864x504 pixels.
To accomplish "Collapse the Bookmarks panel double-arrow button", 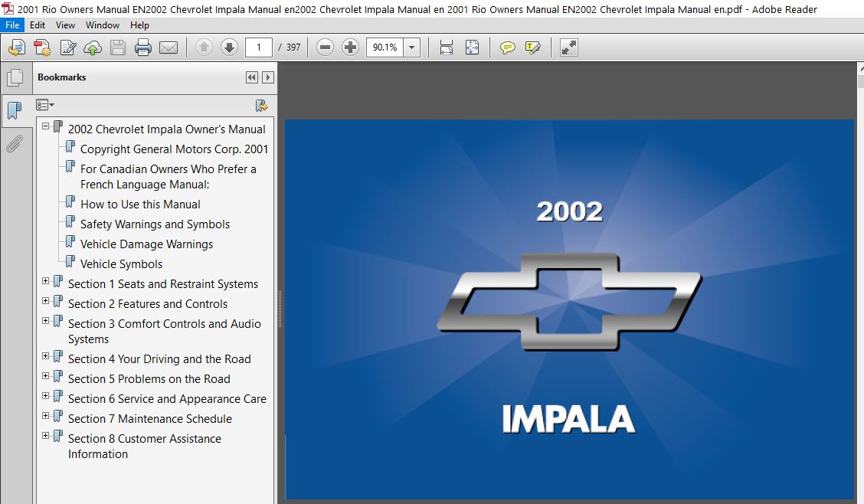I will tap(252, 77).
